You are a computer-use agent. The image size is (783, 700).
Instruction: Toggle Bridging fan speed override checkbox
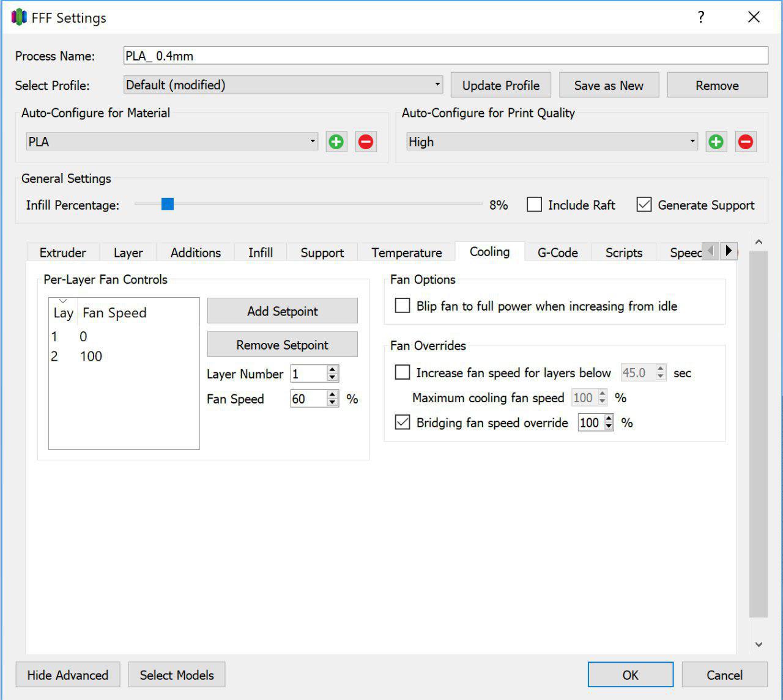(x=403, y=422)
